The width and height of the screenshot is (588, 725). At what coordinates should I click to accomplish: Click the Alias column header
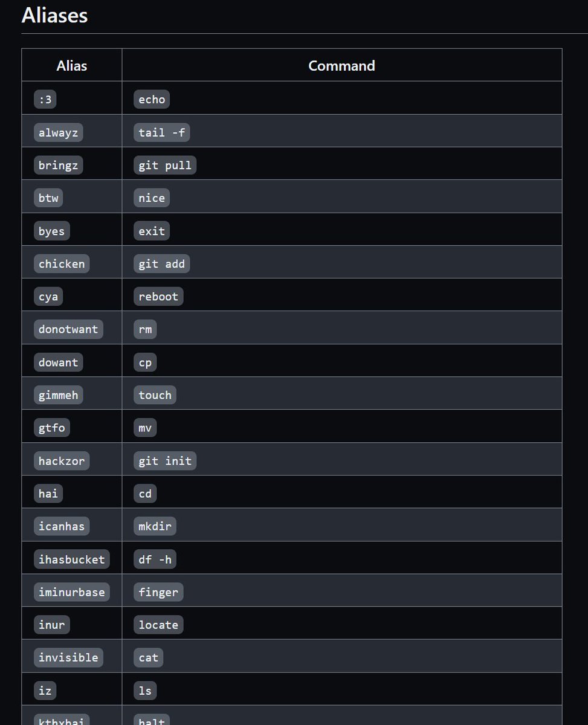pos(71,65)
